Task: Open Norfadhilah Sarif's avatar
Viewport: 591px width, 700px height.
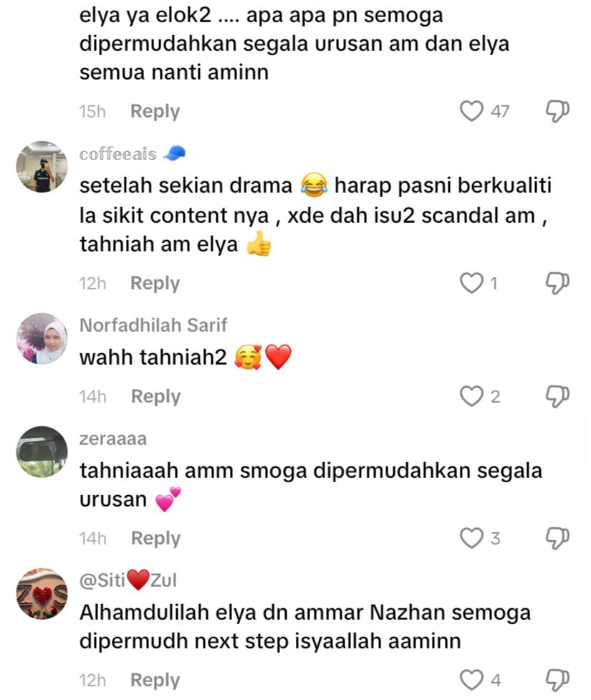Action: click(x=42, y=338)
